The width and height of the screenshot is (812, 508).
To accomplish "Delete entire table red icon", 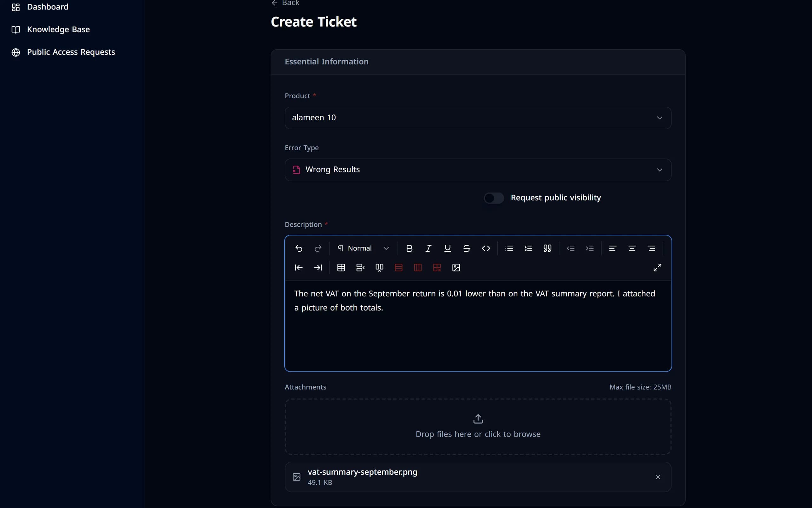I will (x=437, y=267).
